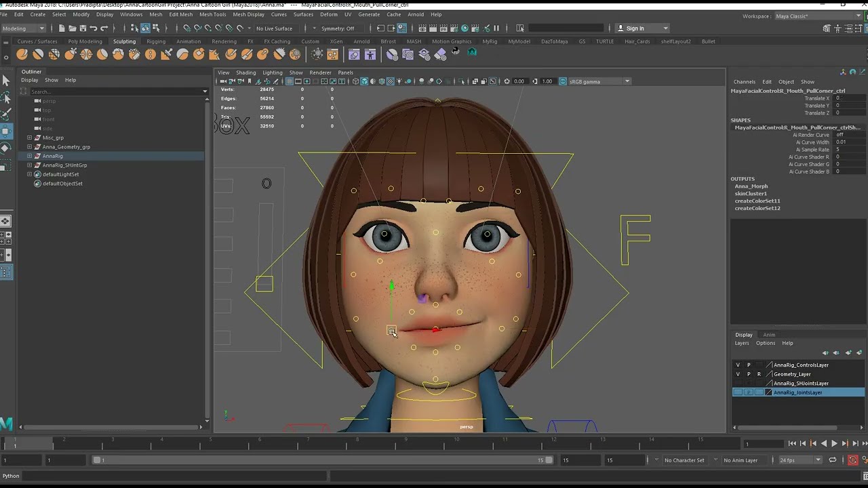This screenshot has height=488, width=868.
Task: Toggle reference R box of Geometry_Layer
Action: coord(759,374)
